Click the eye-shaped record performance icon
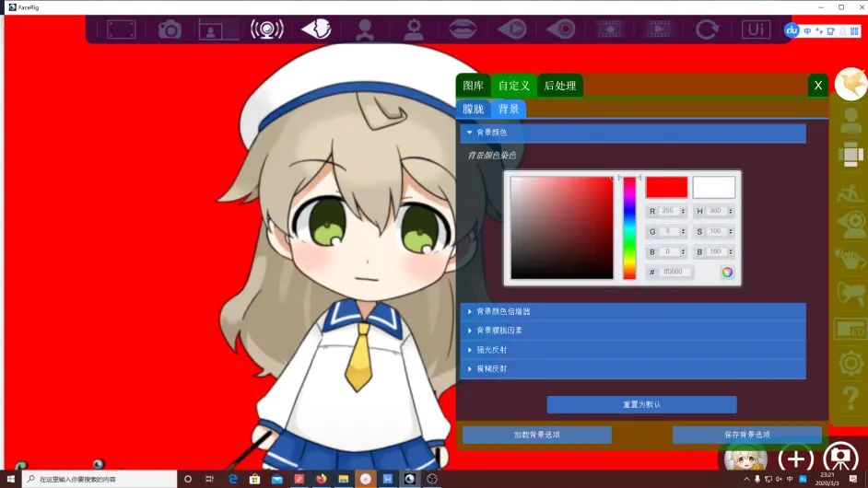The width and height of the screenshot is (868, 488). (x=560, y=29)
